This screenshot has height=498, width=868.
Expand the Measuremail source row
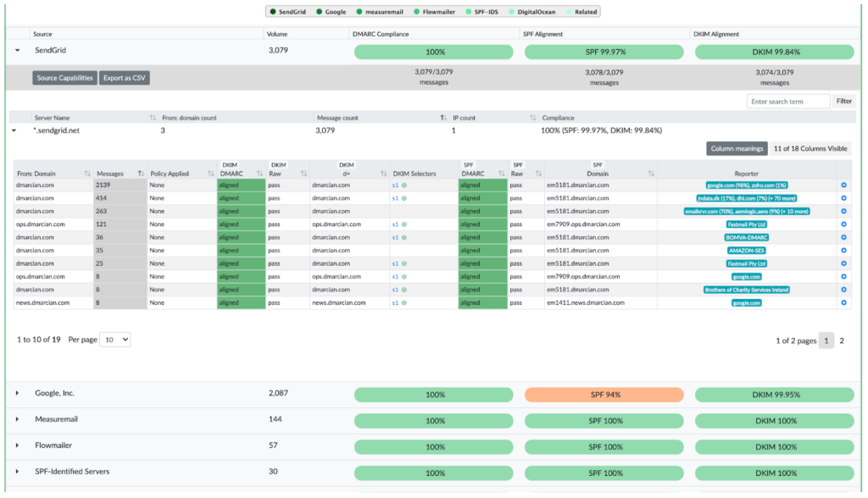tap(17, 419)
